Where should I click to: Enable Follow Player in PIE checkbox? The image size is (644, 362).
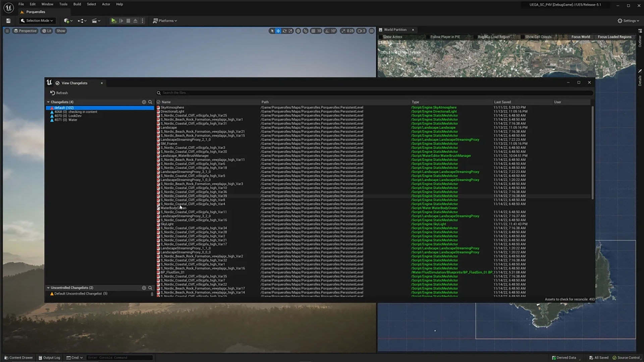click(x=428, y=37)
